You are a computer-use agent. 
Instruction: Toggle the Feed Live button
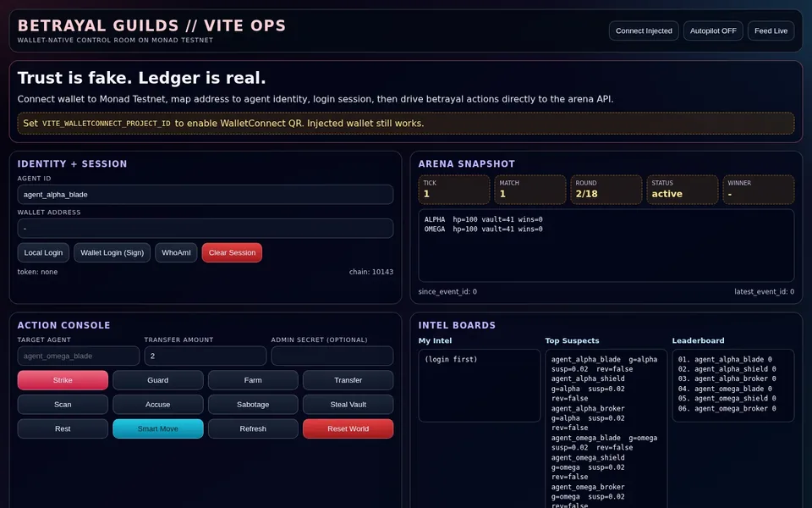pyautogui.click(x=771, y=30)
